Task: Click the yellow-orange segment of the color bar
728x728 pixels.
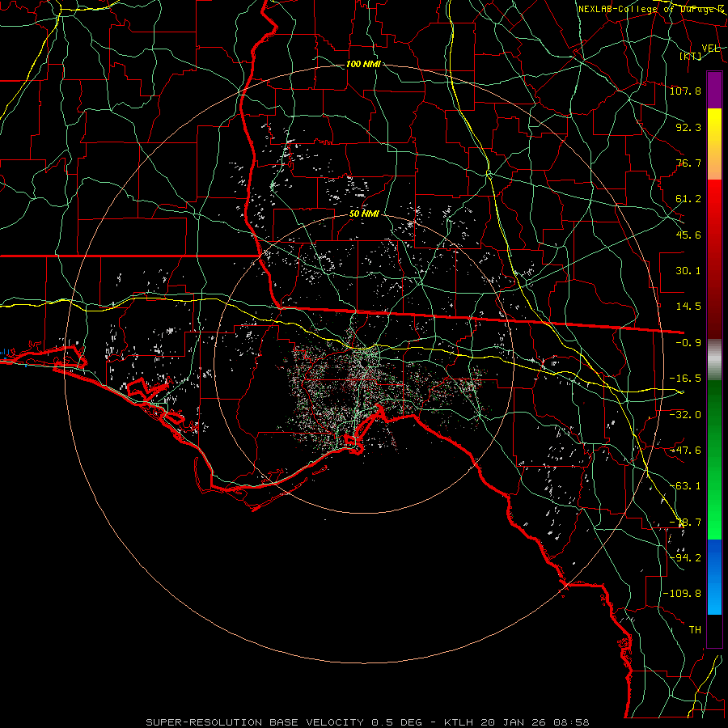Action: click(714, 144)
